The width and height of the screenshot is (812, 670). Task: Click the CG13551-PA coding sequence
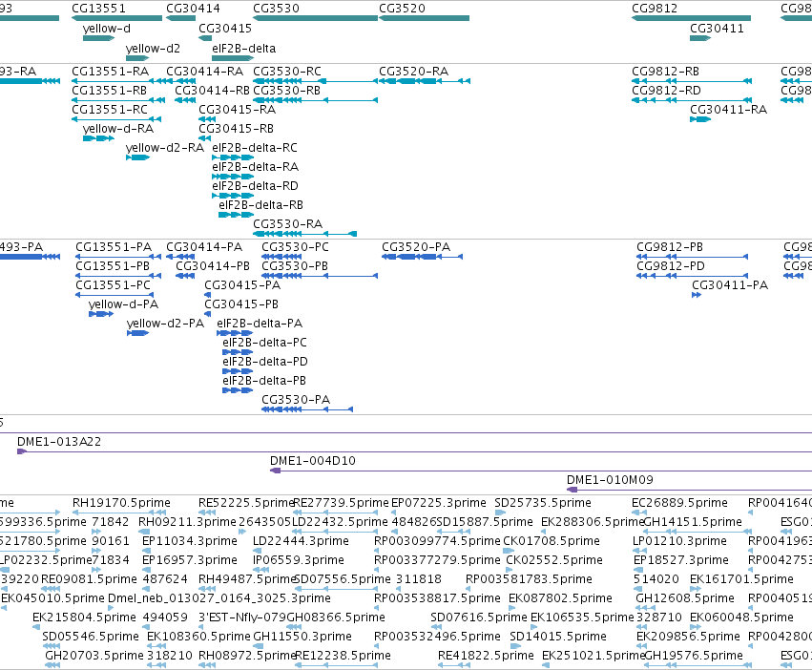[118, 257]
